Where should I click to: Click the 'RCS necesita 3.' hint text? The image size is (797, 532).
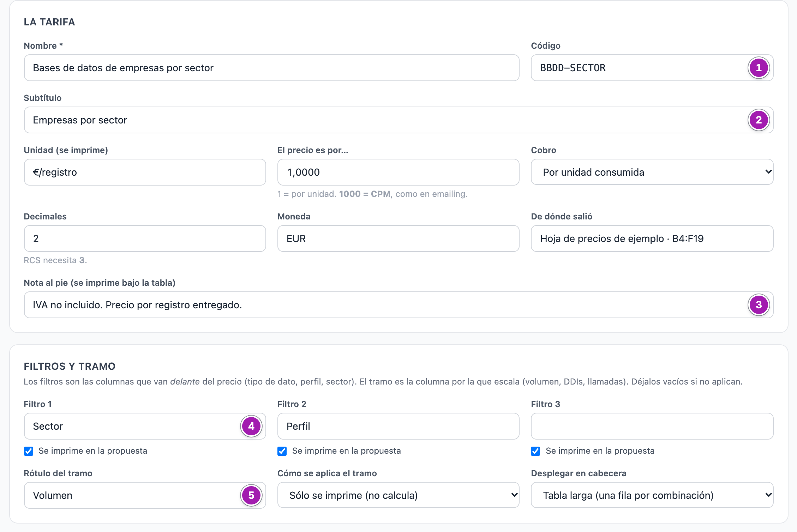55,260
